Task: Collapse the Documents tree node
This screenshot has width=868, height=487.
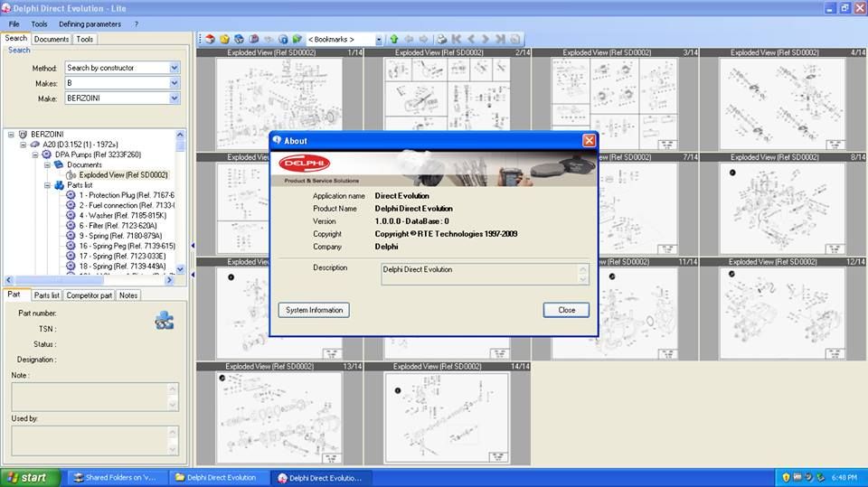Action: tap(48, 164)
